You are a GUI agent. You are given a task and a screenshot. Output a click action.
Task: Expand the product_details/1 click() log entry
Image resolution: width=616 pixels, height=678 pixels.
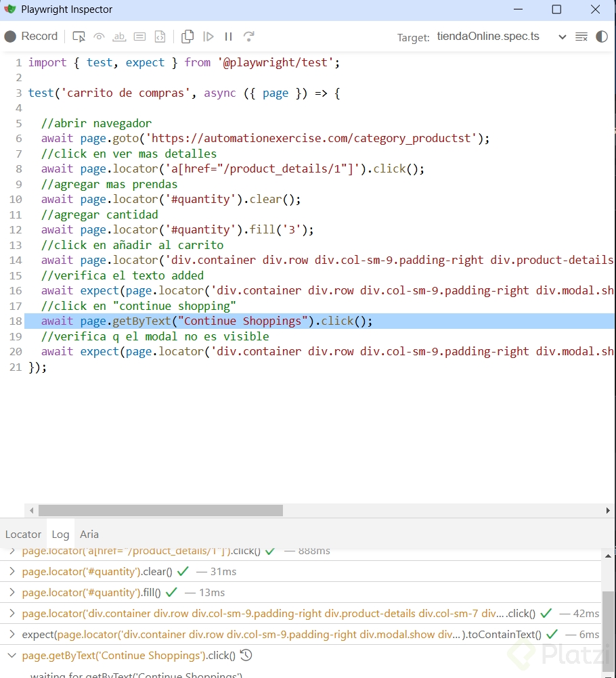12,551
